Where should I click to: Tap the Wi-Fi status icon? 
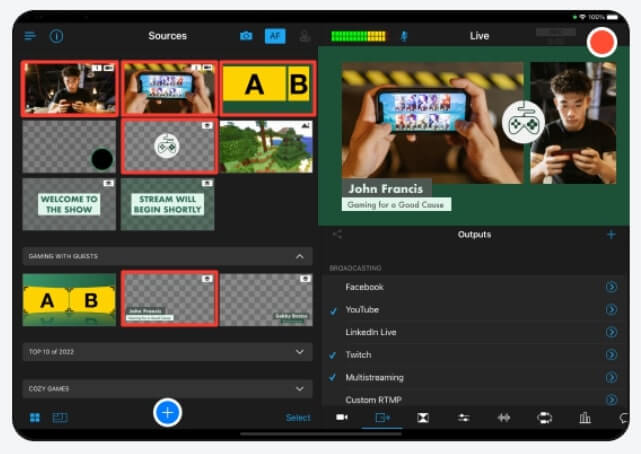[x=583, y=17]
